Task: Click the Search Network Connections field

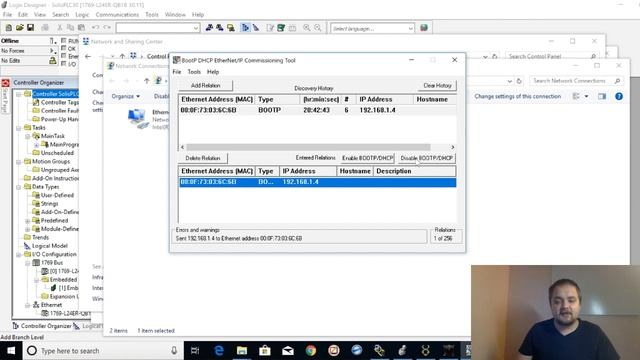Action: pos(576,81)
